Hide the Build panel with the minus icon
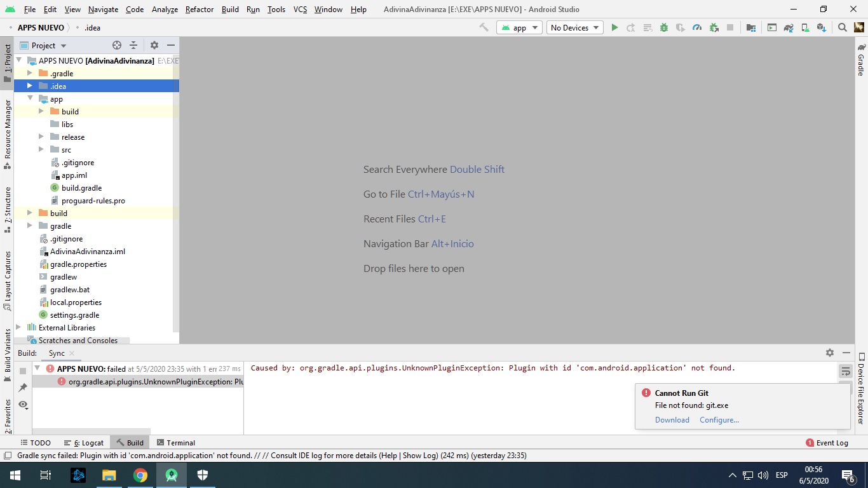Viewport: 868px width, 488px height. (x=846, y=353)
